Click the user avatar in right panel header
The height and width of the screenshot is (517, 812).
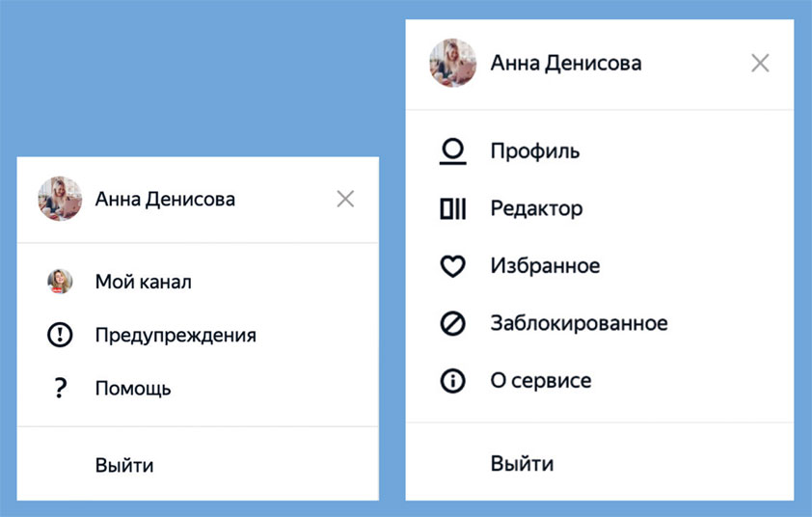[452, 64]
